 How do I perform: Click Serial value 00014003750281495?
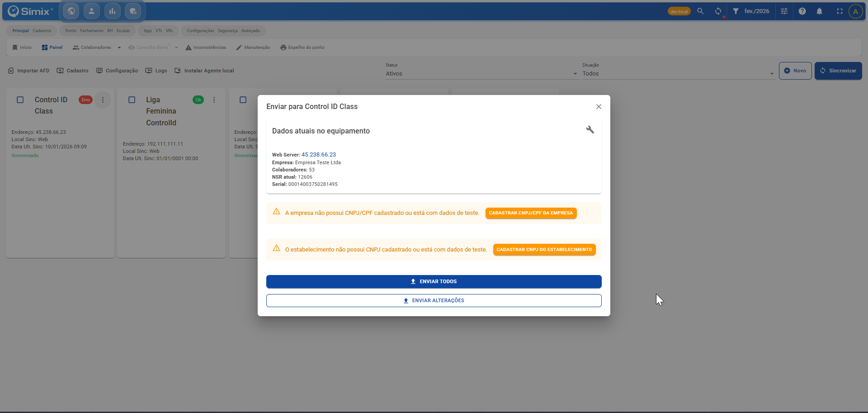(313, 185)
